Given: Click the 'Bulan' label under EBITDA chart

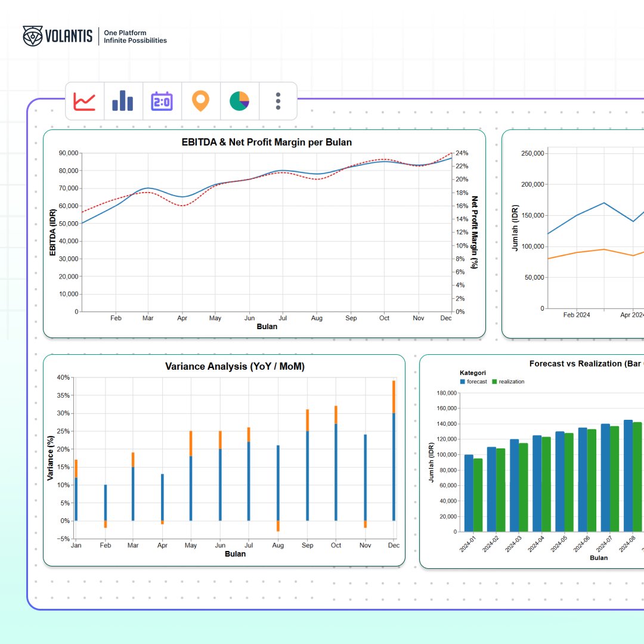Looking at the screenshot, I should point(267,327).
